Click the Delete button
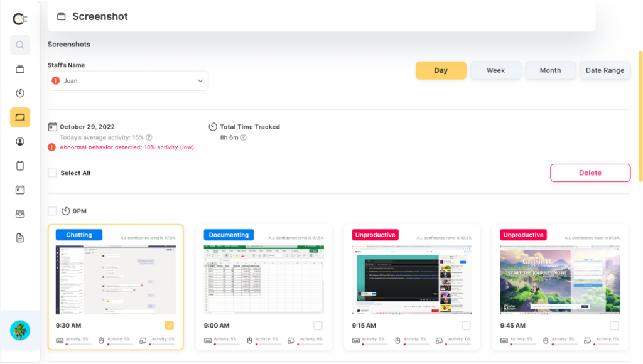 [x=590, y=173]
